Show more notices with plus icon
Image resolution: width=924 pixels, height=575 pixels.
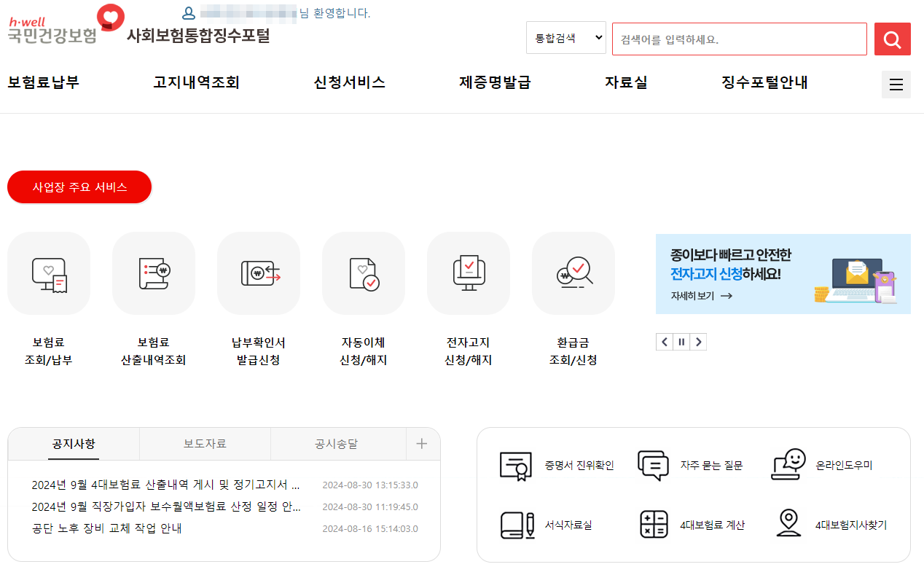421,444
